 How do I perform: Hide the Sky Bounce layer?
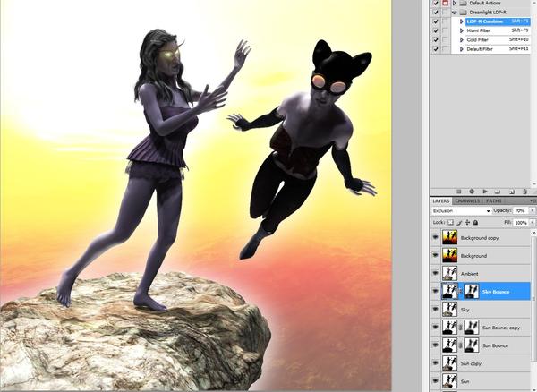[435, 292]
